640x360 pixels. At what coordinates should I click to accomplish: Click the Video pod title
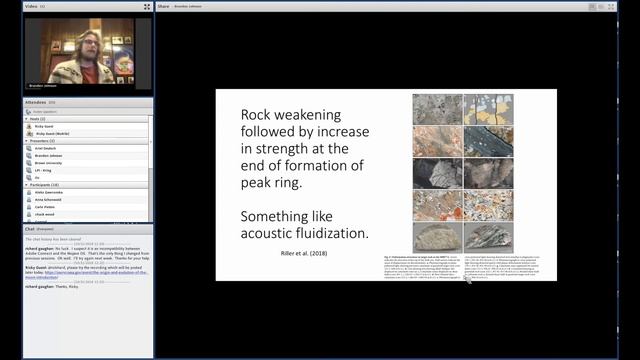click(31, 7)
